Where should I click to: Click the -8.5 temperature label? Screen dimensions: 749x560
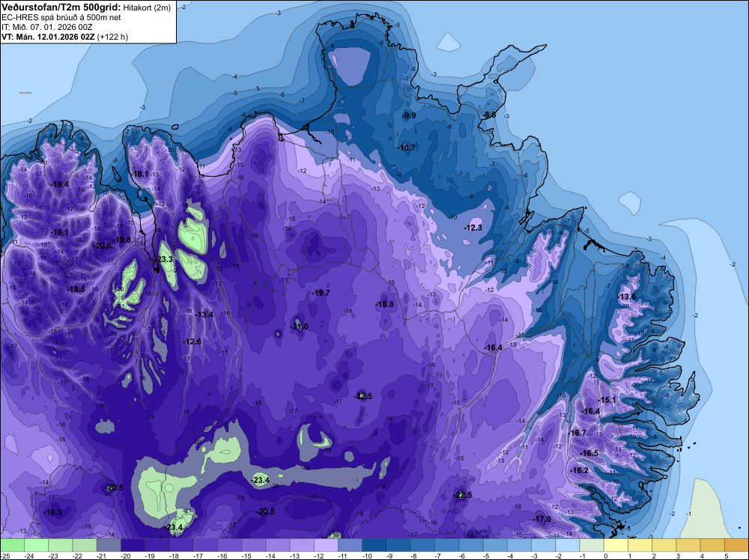(488, 115)
